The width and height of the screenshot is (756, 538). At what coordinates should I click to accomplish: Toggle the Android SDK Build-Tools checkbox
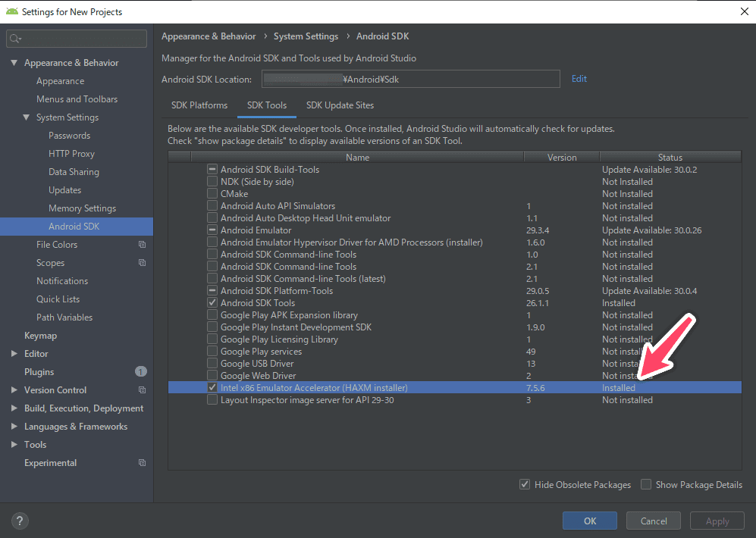[212, 170]
